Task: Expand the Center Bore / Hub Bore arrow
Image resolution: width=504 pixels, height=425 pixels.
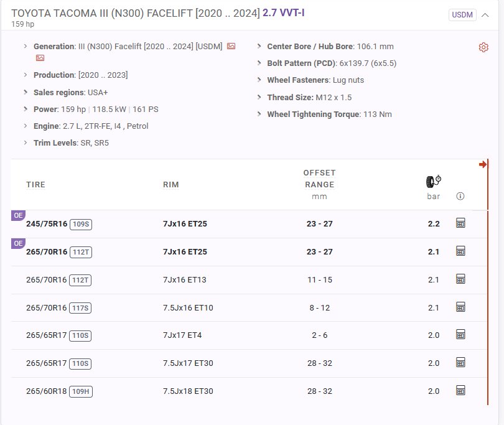Action: coord(259,46)
